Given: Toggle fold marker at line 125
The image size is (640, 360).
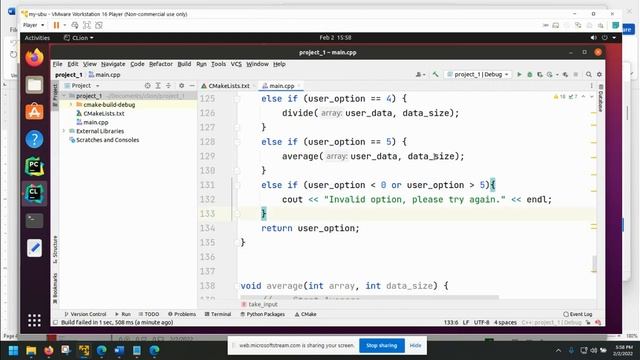Looking at the screenshot, I should 237,99.
